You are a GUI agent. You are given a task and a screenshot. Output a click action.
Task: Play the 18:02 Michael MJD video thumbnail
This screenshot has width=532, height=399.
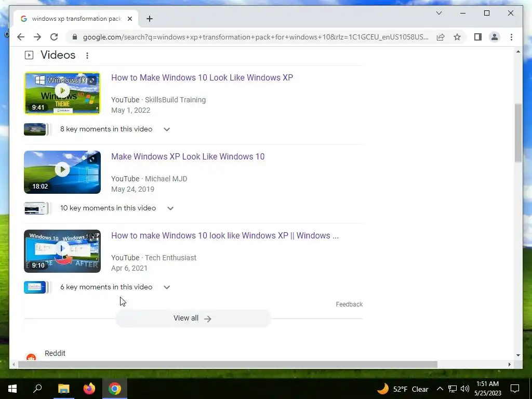(x=62, y=172)
